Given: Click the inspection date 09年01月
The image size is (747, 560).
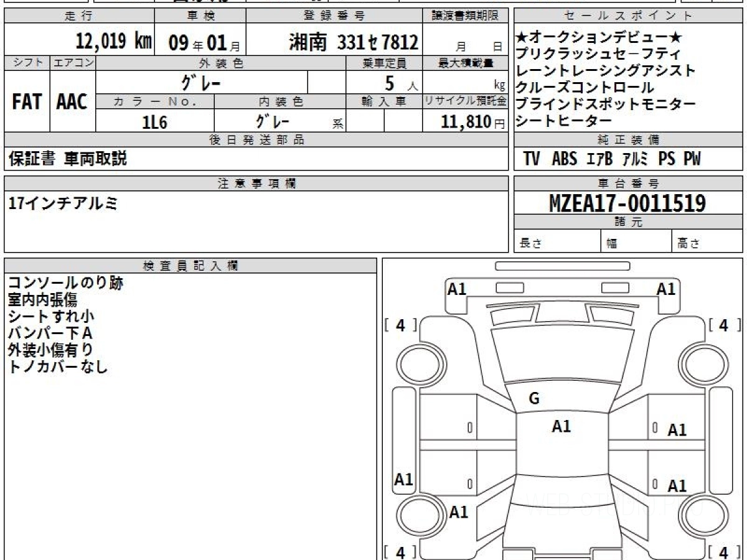Looking at the screenshot, I should (x=204, y=43).
